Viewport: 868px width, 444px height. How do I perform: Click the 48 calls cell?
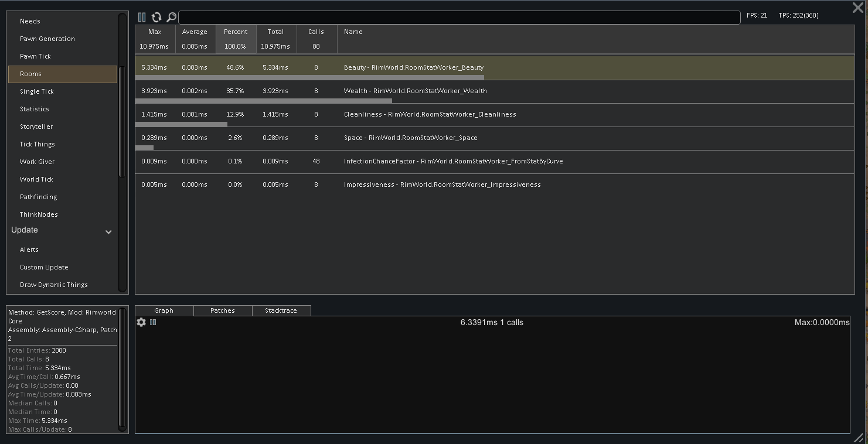pyautogui.click(x=316, y=161)
